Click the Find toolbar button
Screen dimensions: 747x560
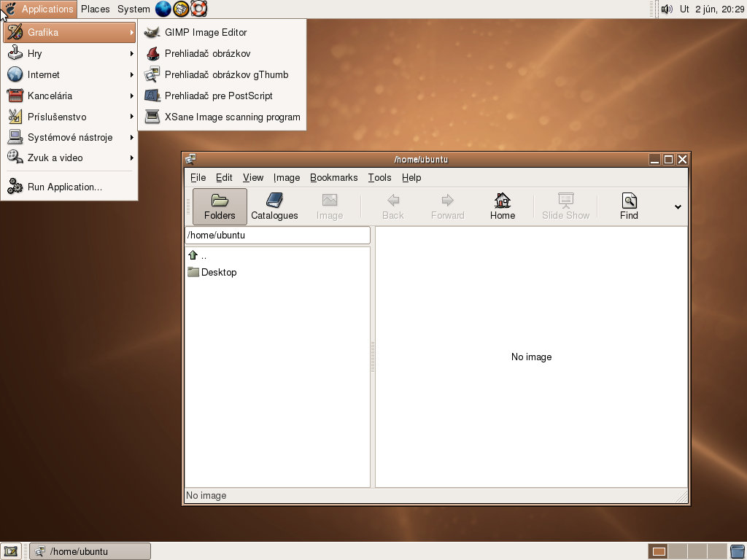coord(629,206)
